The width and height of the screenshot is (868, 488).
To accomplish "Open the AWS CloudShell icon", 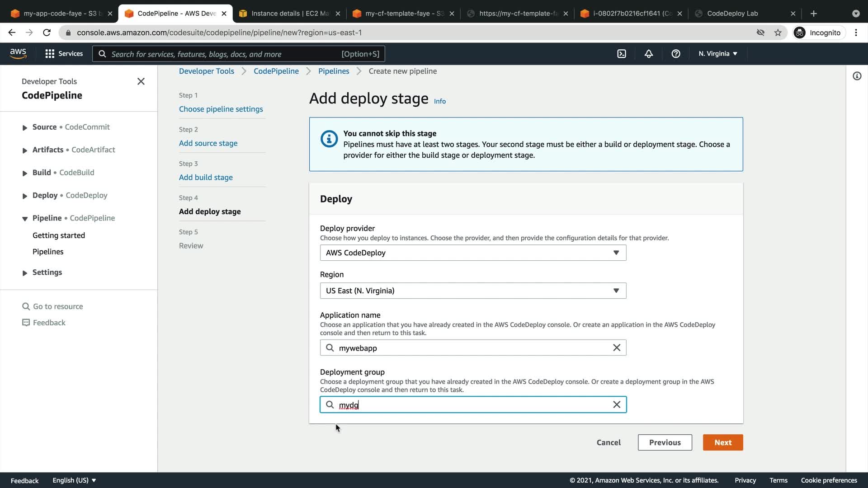I will pos(622,54).
